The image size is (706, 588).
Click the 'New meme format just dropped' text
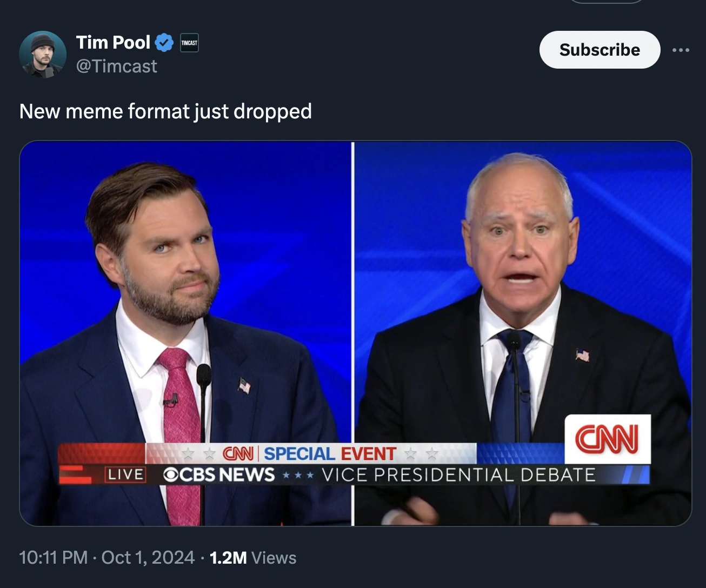pyautogui.click(x=165, y=111)
